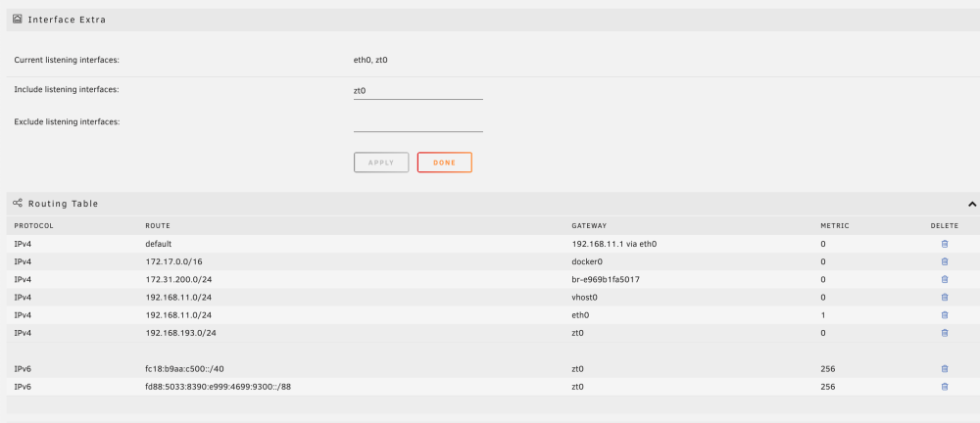Click the Interface Extra heading text
This screenshot has width=980, height=423.
pos(67,20)
